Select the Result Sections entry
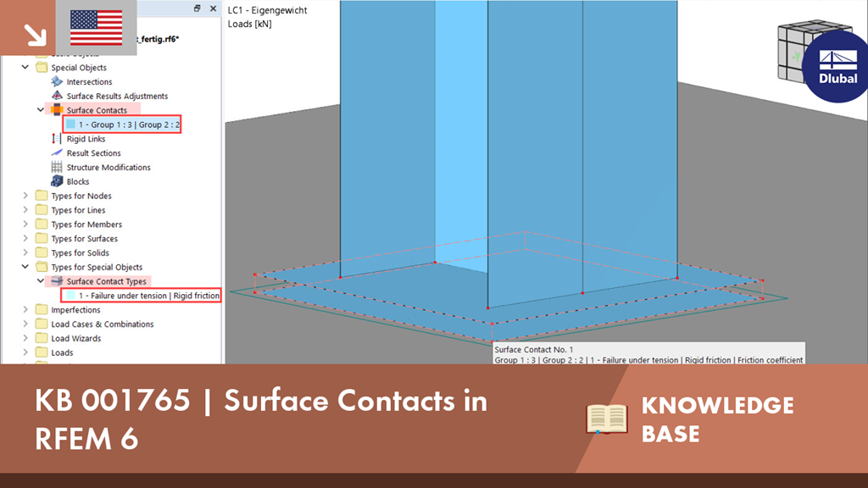This screenshot has width=868, height=488. coord(93,153)
